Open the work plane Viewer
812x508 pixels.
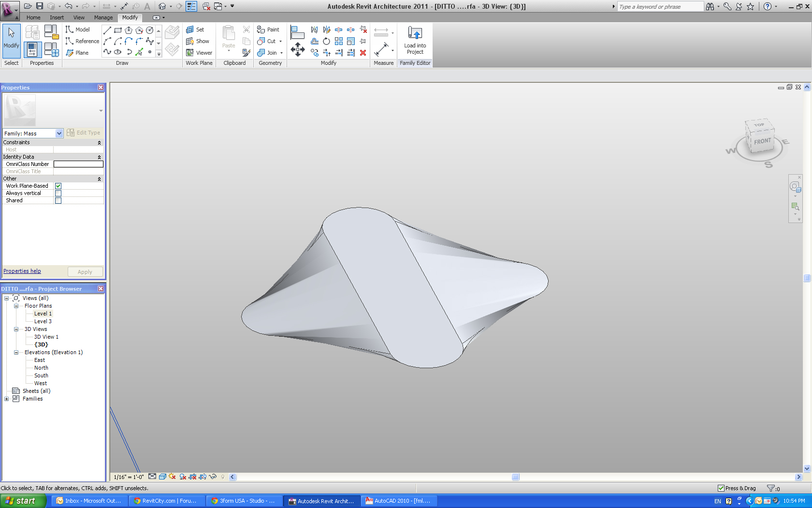[199, 53]
